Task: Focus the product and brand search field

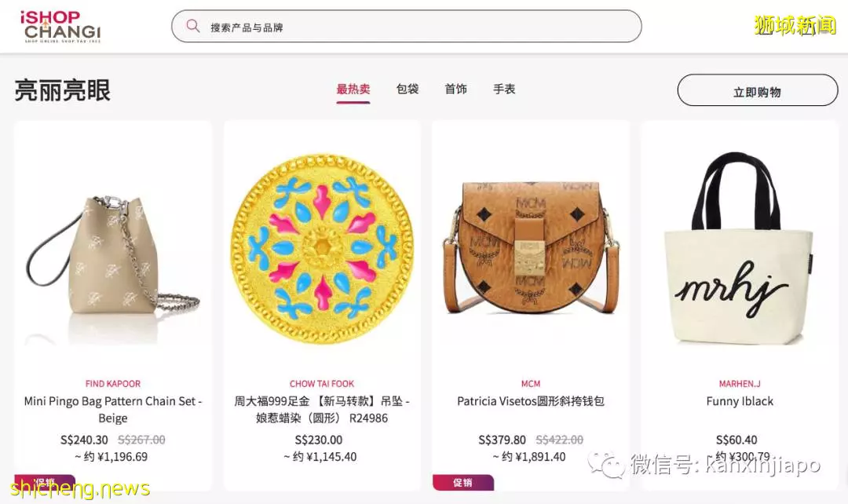Action: (x=406, y=26)
